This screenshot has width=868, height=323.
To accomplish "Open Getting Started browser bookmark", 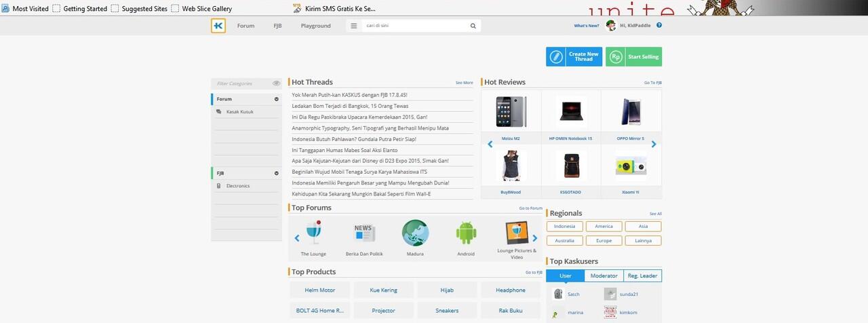I will click(x=80, y=9).
